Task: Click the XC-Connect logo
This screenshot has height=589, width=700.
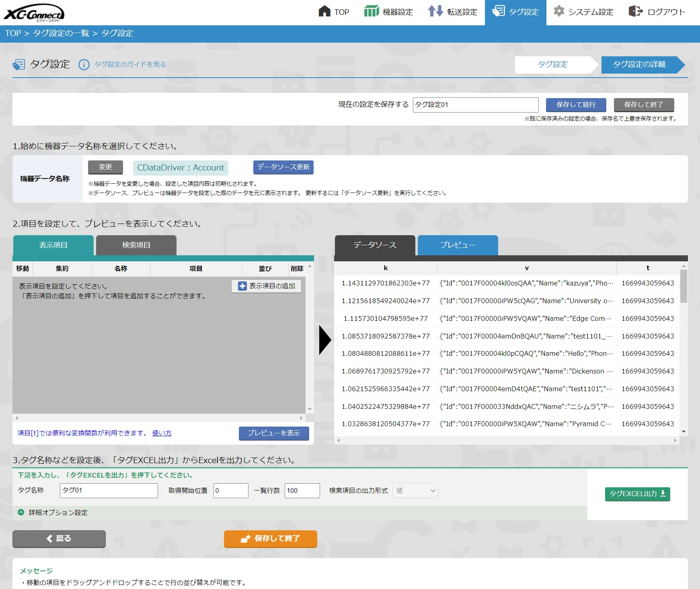Action: (34, 12)
